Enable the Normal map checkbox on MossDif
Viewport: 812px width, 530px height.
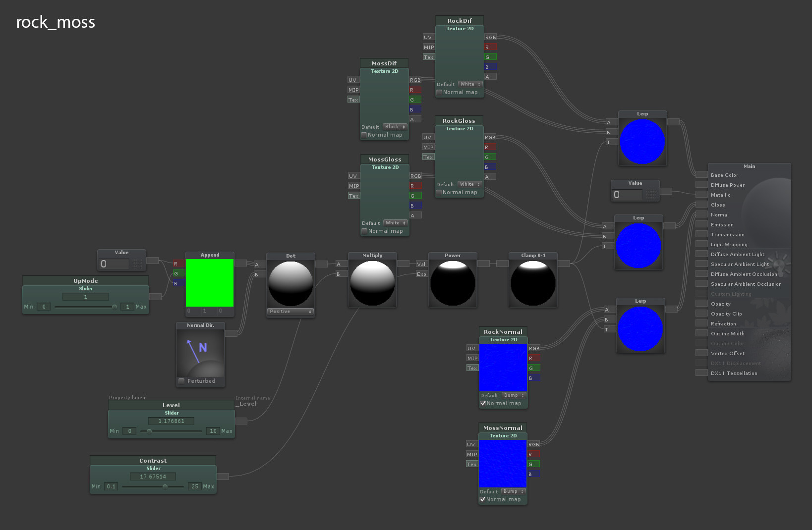(x=363, y=135)
